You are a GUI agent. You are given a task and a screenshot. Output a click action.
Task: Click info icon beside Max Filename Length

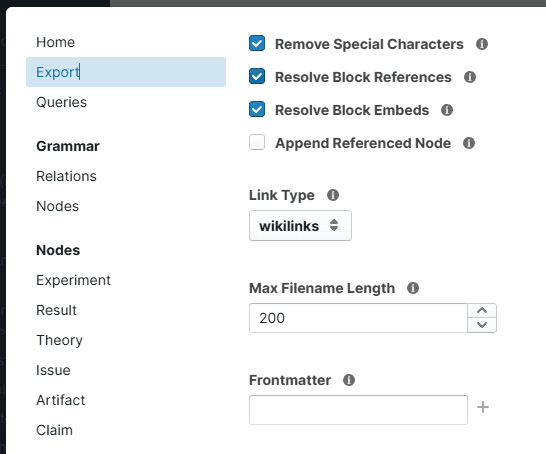[x=413, y=288]
